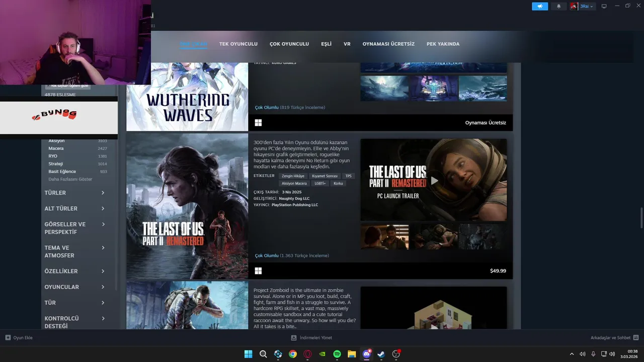
Task: Open third Last of Us screenshot thumbnail
Action: pos(482,237)
